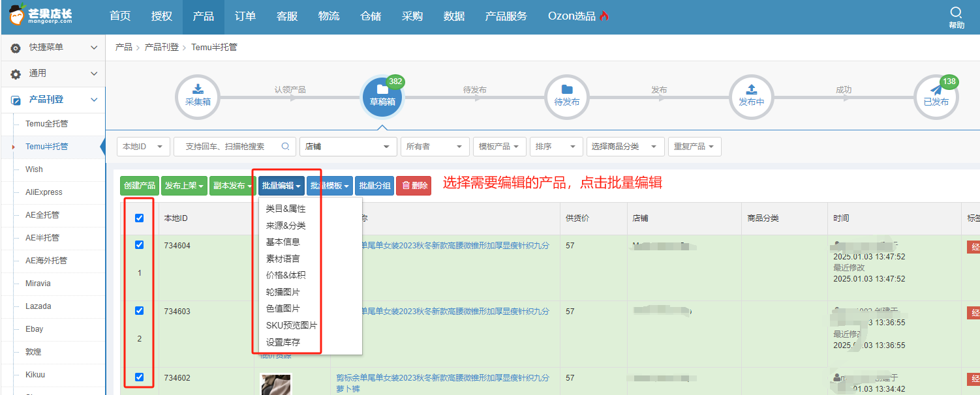Open 首页 in top navigation
The height and width of the screenshot is (395, 980).
click(x=120, y=16)
